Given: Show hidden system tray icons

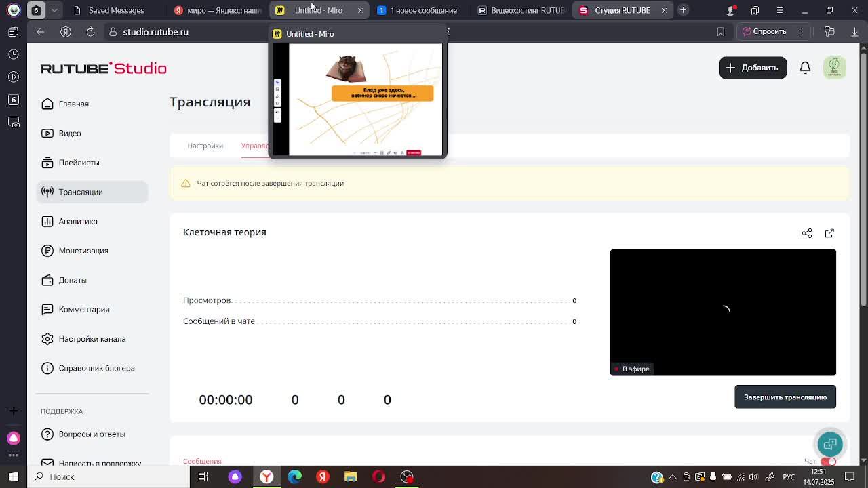Looking at the screenshot, I should (673, 476).
